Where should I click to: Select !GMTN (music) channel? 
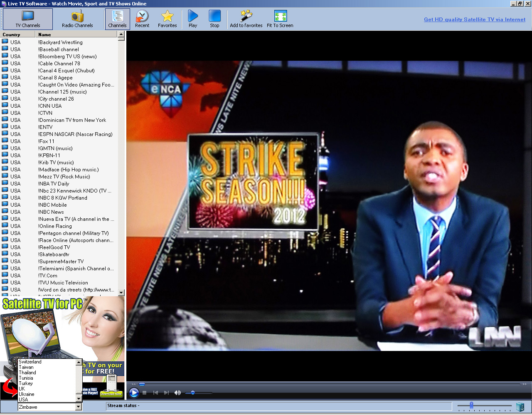click(59, 148)
